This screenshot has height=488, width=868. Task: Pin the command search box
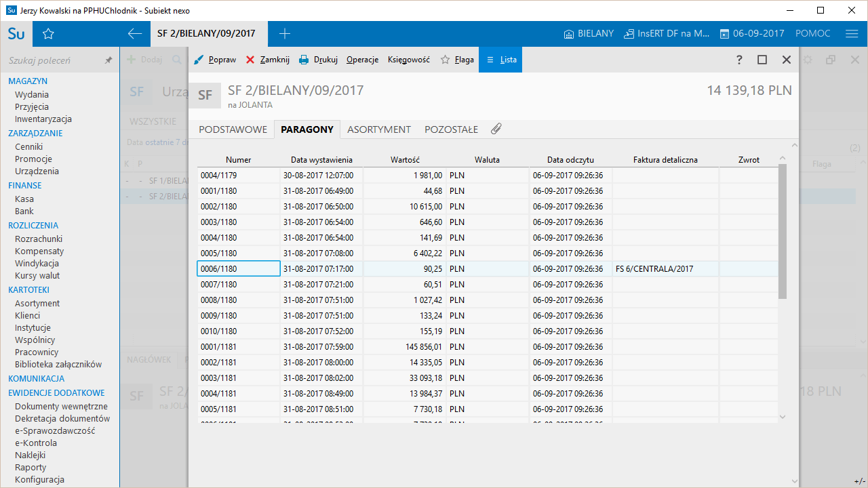point(108,60)
